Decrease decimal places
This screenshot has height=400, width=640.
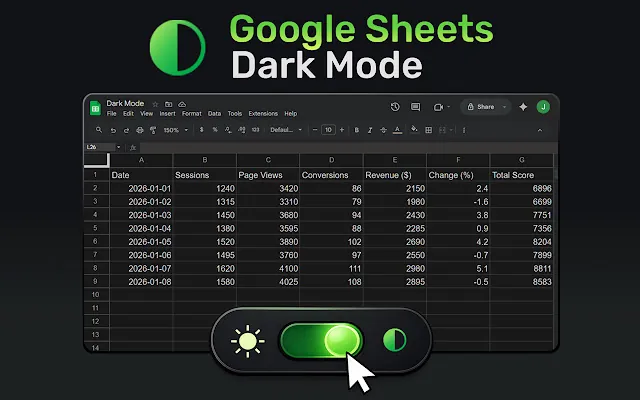point(228,130)
